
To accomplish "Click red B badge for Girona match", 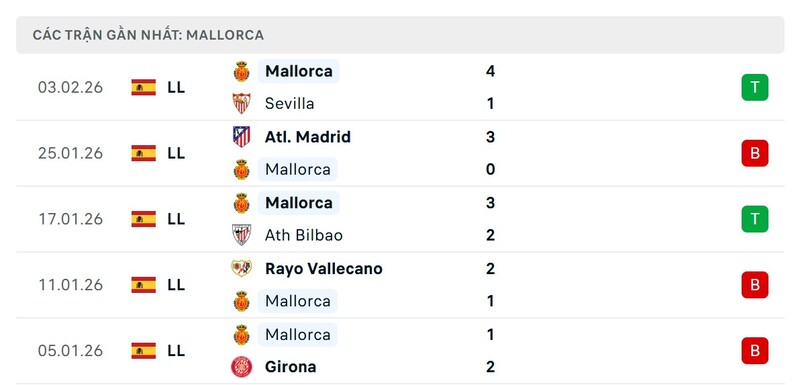I will point(755,350).
